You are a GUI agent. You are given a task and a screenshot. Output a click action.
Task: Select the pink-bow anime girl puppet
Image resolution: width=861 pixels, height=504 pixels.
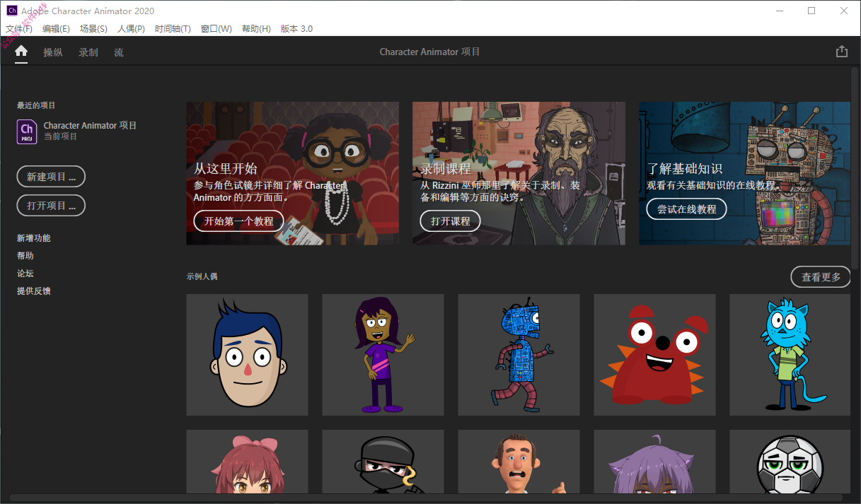coord(248,462)
